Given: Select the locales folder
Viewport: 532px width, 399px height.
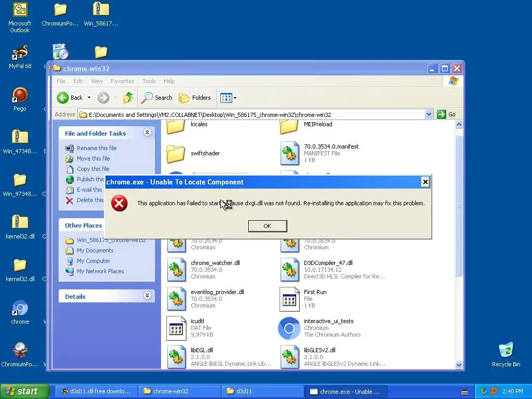Looking at the screenshot, I should tap(187, 127).
